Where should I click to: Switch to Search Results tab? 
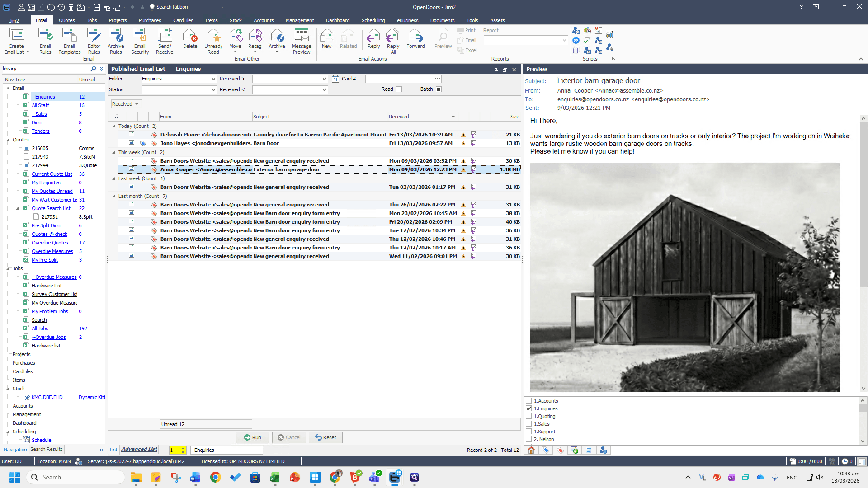(46, 449)
